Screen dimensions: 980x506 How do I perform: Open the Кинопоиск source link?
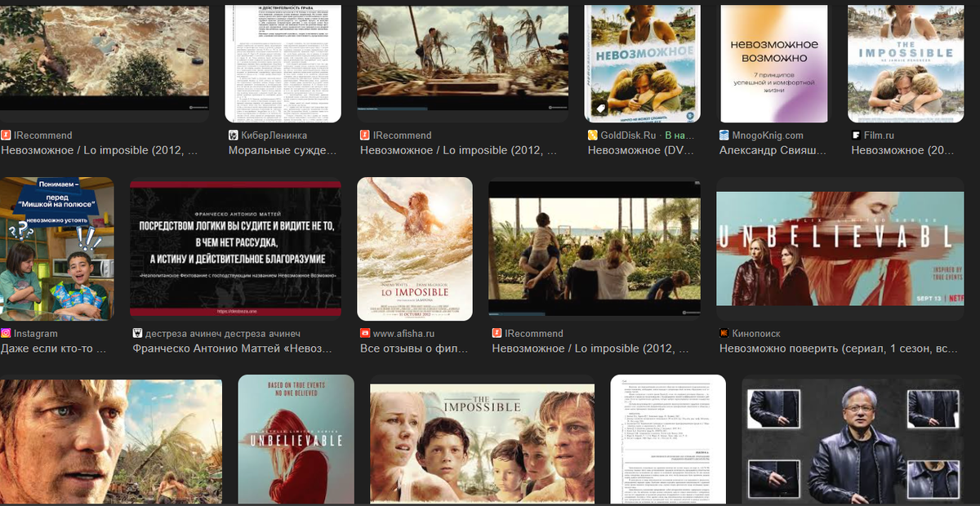[x=756, y=334]
